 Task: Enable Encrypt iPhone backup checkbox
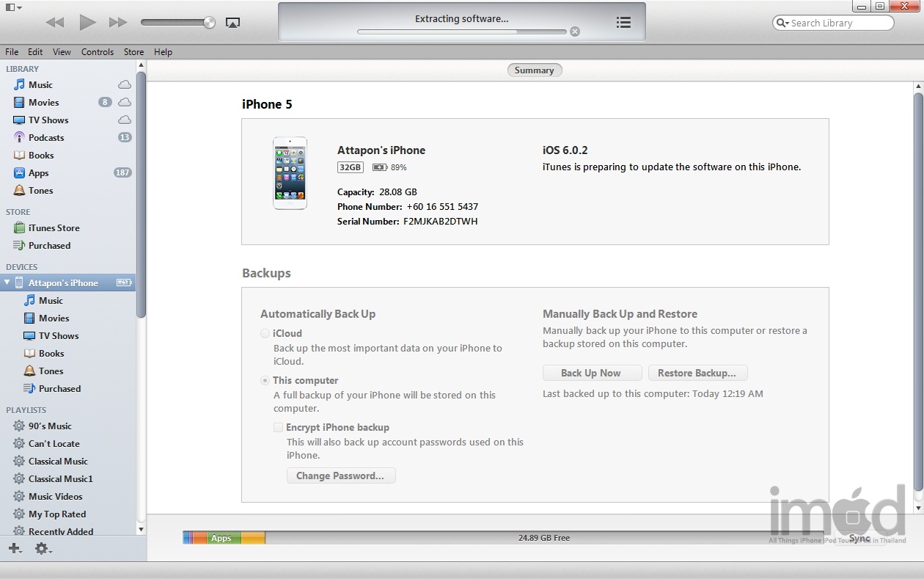(278, 427)
